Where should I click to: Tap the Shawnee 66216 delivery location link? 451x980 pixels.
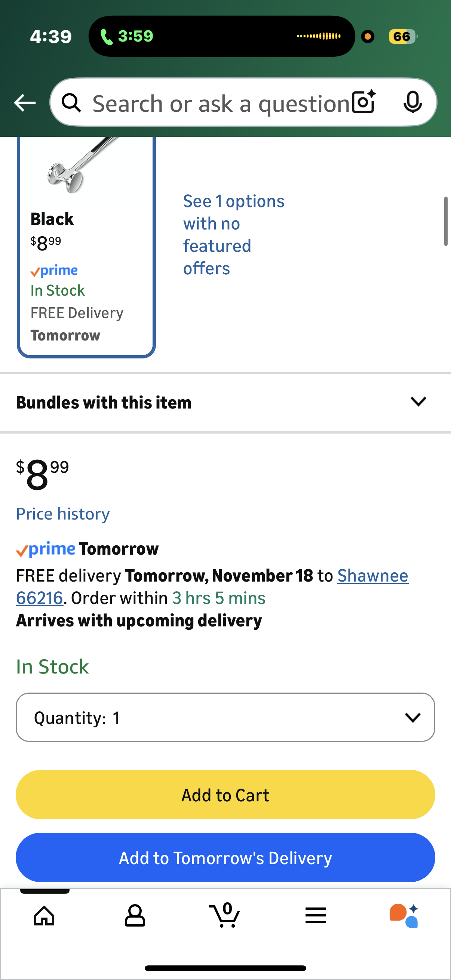tap(372, 576)
